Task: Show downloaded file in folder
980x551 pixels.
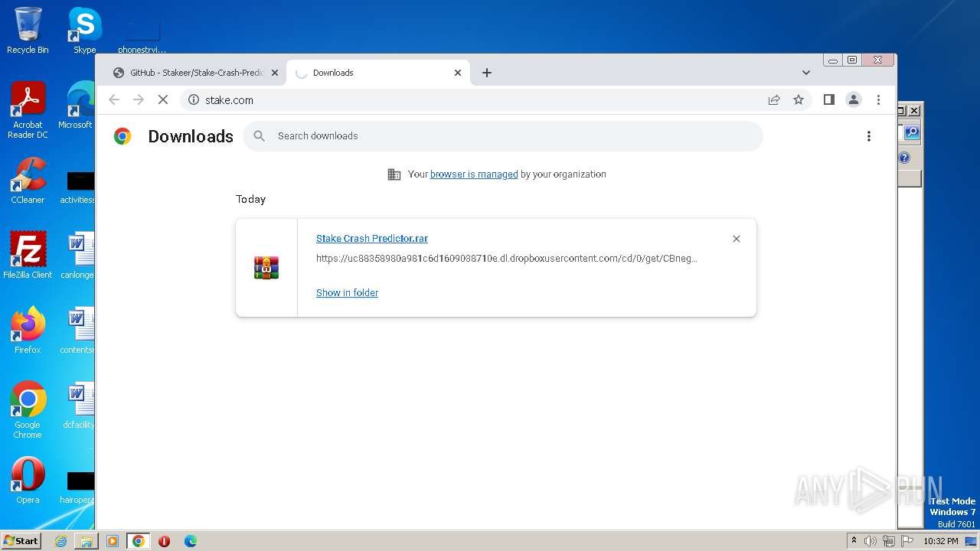Action: click(x=347, y=293)
